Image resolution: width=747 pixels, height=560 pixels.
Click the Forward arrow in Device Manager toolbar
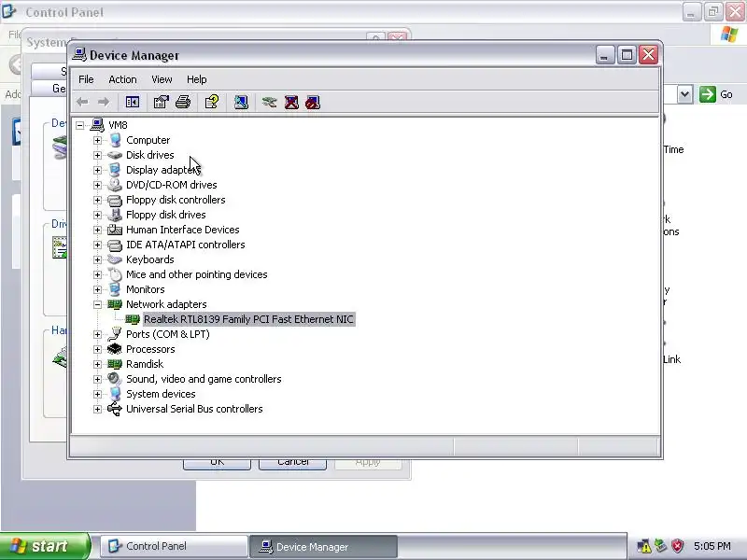coord(104,102)
